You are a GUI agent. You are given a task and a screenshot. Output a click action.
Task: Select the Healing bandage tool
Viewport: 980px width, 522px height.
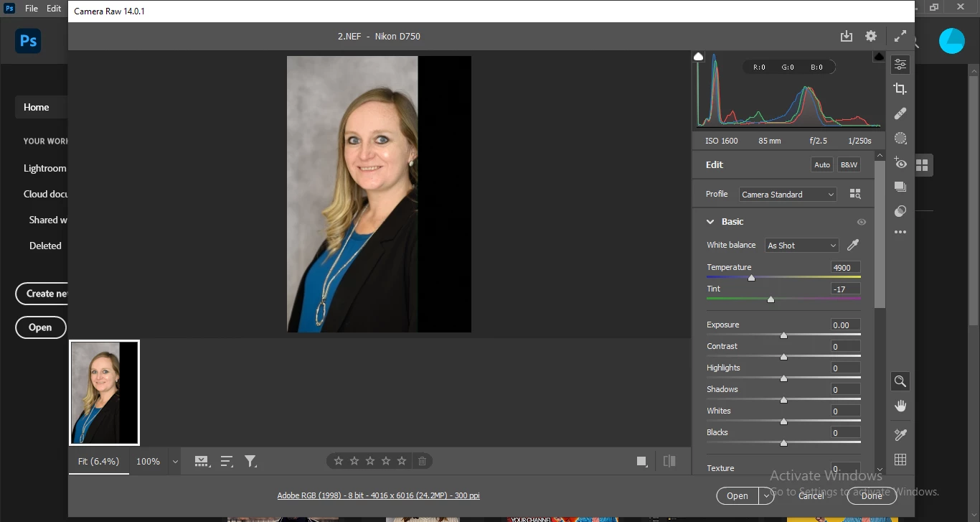[900, 113]
